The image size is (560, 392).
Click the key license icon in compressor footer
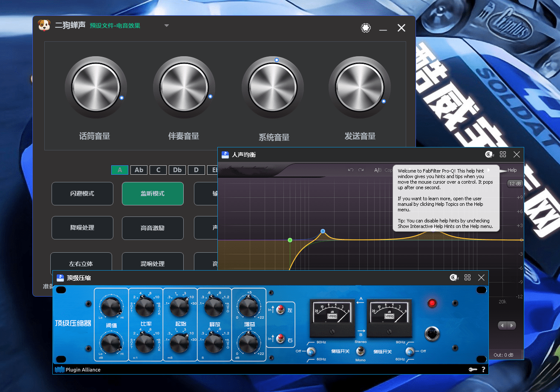pyautogui.click(x=473, y=370)
